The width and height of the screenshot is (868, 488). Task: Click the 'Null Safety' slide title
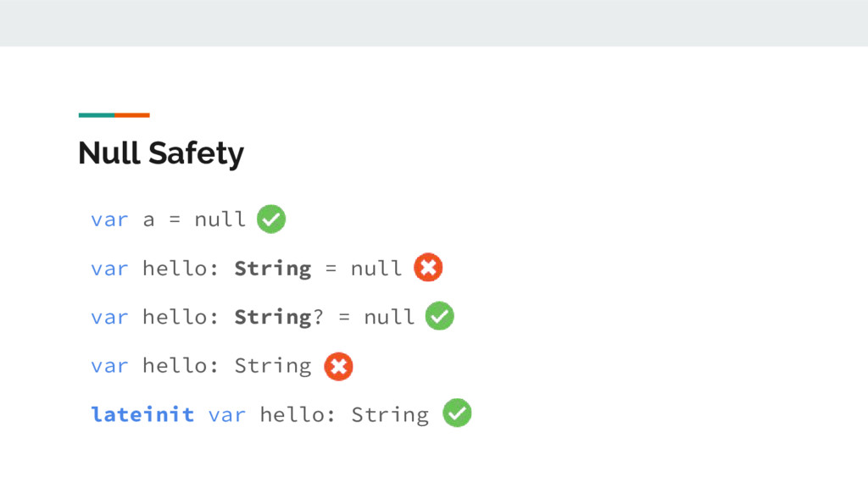tap(160, 153)
